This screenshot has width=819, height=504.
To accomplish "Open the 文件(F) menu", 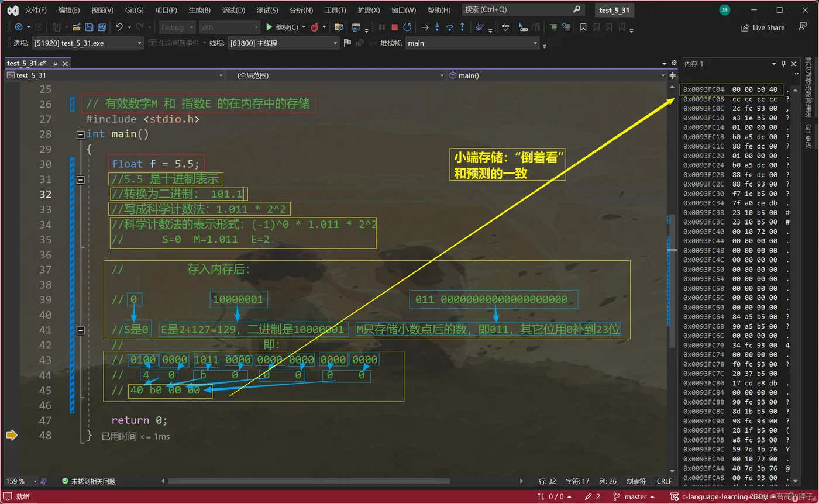I will pos(36,10).
